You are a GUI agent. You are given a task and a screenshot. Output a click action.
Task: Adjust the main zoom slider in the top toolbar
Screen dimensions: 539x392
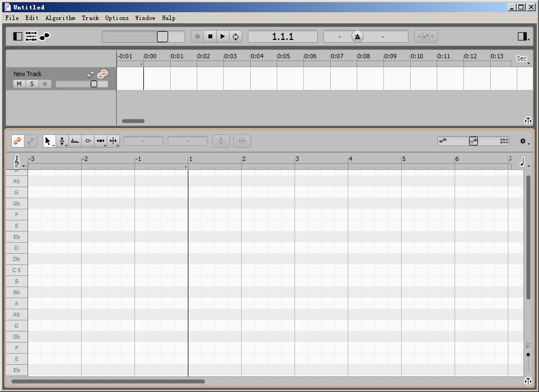(162, 37)
